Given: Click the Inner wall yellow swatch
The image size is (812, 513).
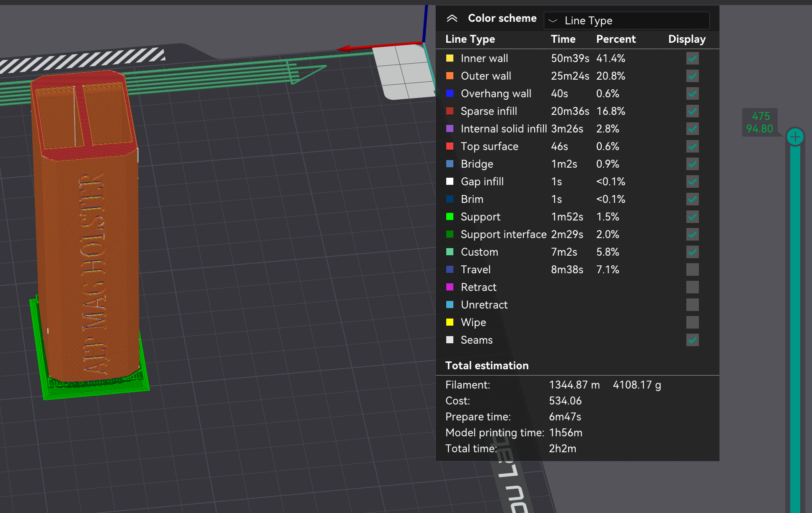Looking at the screenshot, I should tap(450, 58).
